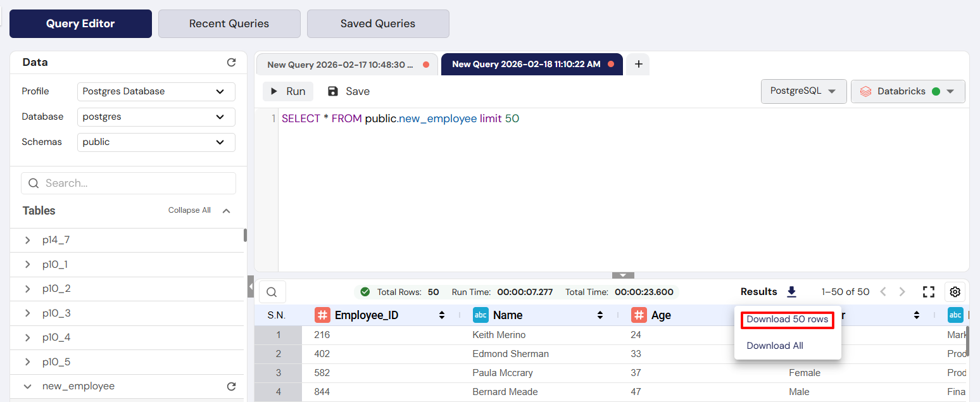Refresh the new_employee table

(231, 386)
